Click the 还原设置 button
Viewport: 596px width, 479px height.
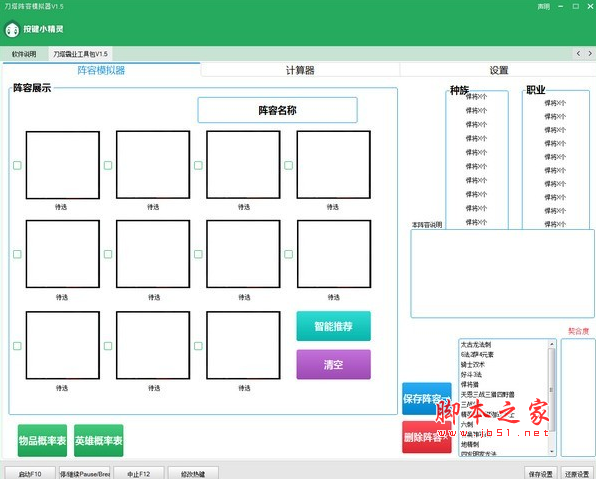click(x=577, y=474)
